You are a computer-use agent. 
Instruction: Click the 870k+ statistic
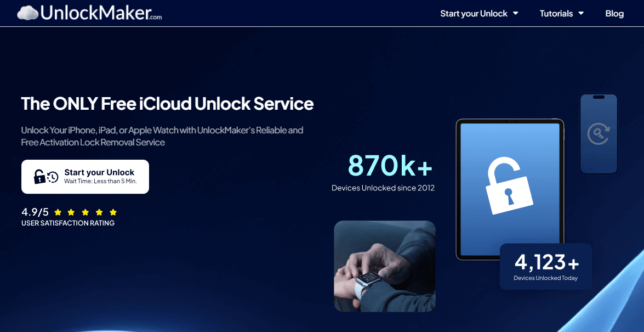(x=390, y=166)
